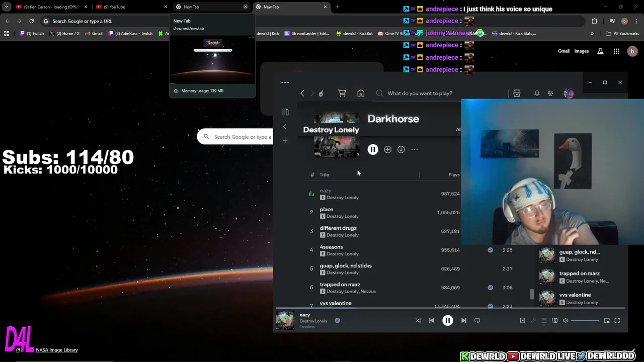Download the Darkhorse album

(x=401, y=149)
